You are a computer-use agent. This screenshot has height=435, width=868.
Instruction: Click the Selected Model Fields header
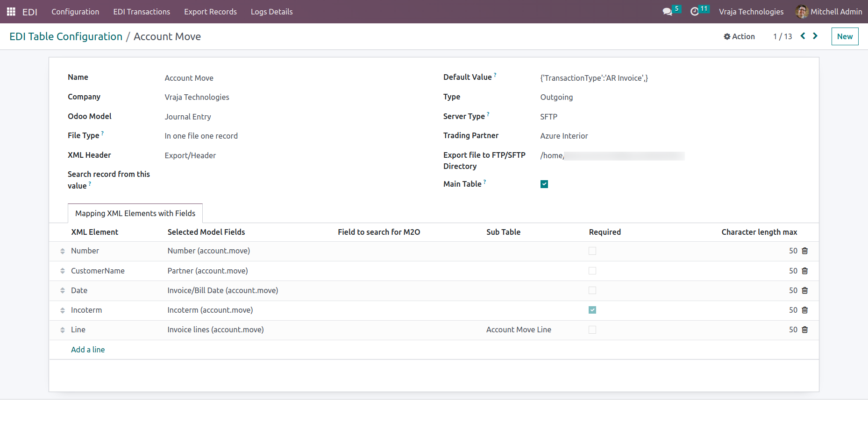click(x=206, y=232)
